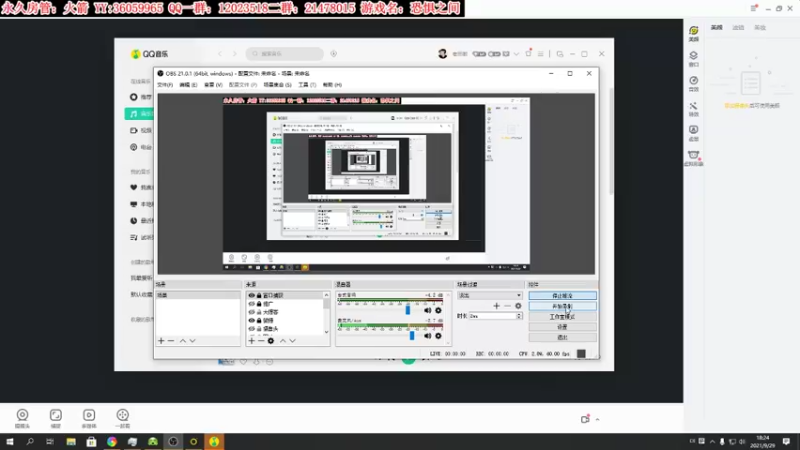Toggle visibility eye of the first source 窗口捕获
This screenshot has width=800, height=450.
pos(252,295)
